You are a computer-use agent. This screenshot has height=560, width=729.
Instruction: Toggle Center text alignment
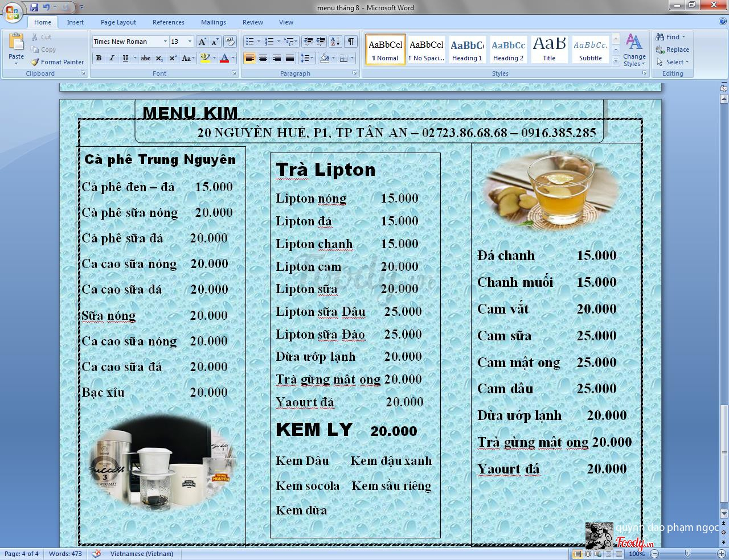[263, 58]
